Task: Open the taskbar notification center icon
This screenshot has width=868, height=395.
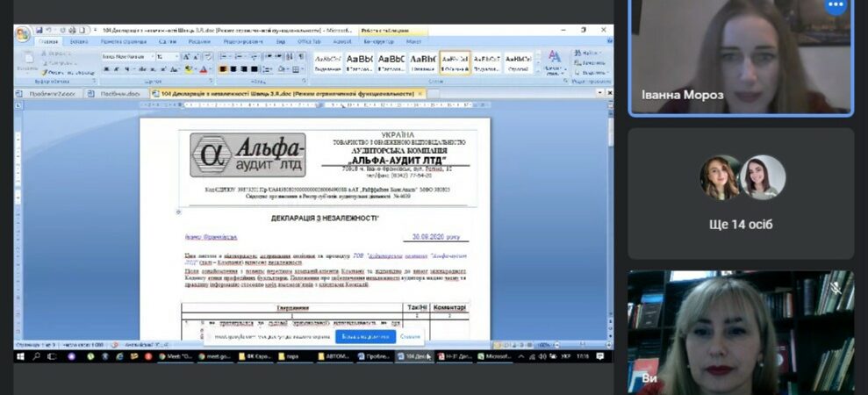Action: tap(600, 356)
